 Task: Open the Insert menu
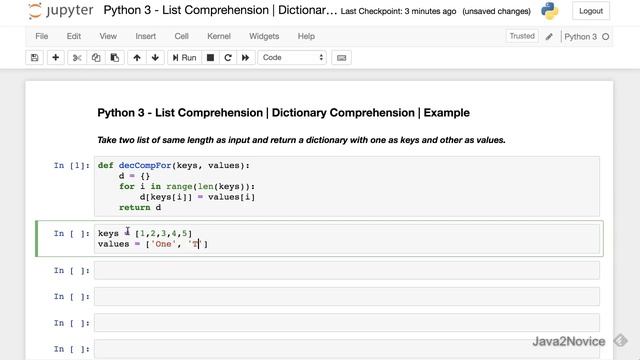pyautogui.click(x=146, y=36)
